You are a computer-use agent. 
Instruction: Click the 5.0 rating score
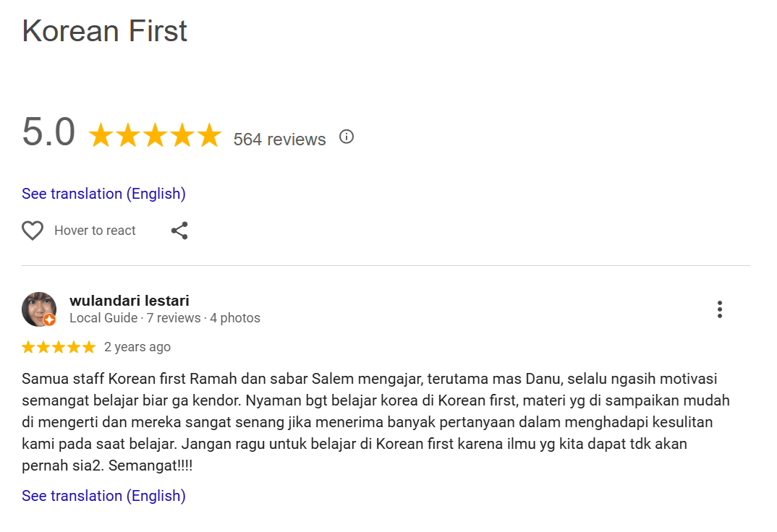(x=48, y=133)
